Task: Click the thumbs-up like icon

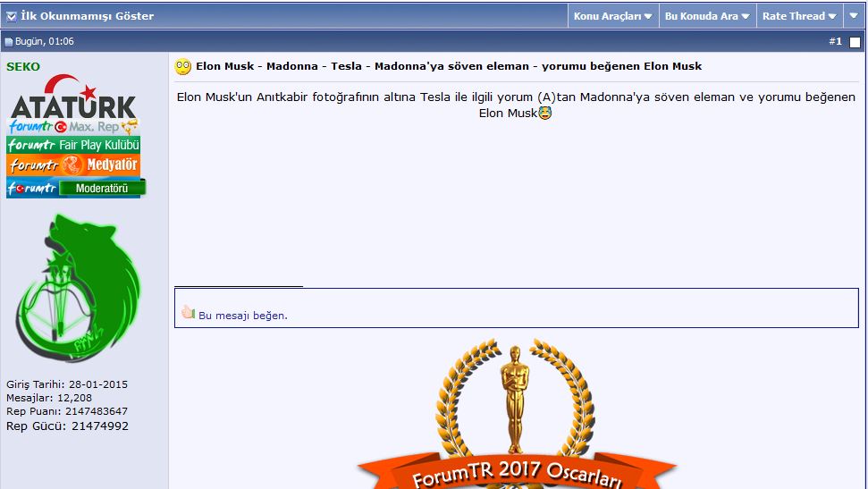Action: (189, 312)
